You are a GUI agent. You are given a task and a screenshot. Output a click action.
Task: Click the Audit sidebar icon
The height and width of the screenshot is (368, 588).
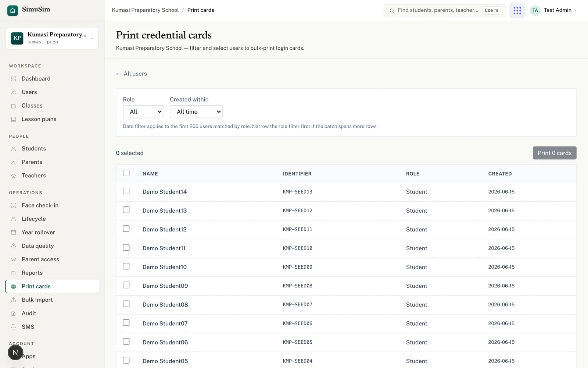coord(14,314)
